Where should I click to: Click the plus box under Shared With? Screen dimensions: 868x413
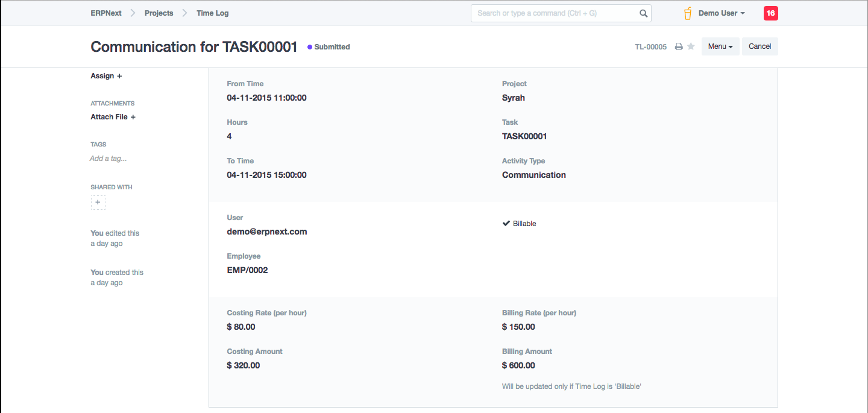point(98,203)
